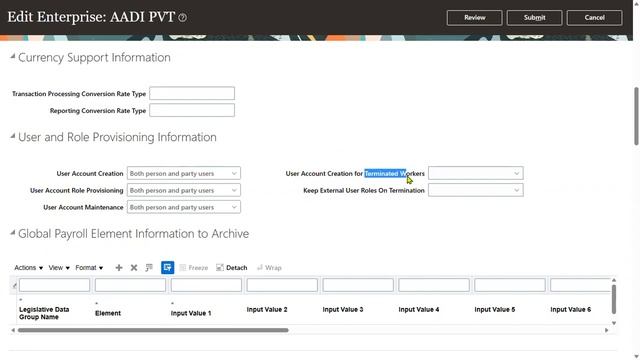This screenshot has height=360, width=640.
Task: Click the Review button
Action: click(474, 18)
